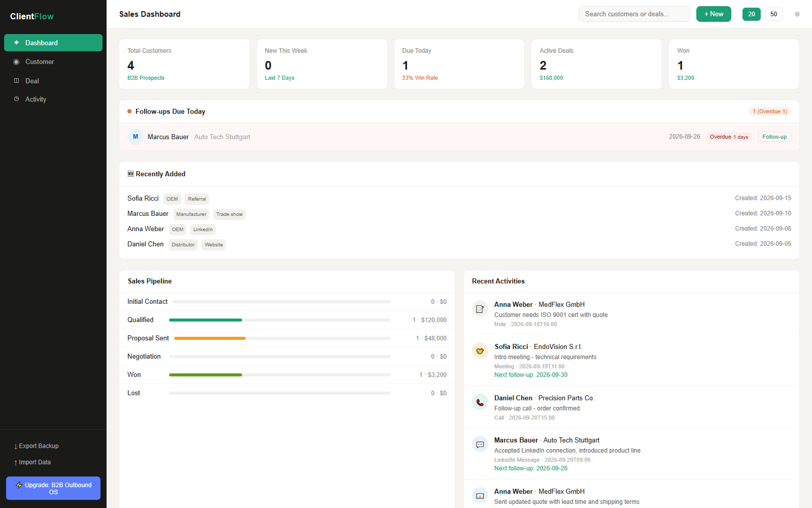Click the 1 (Overdue 1) badge
812x508 pixels.
click(770, 111)
